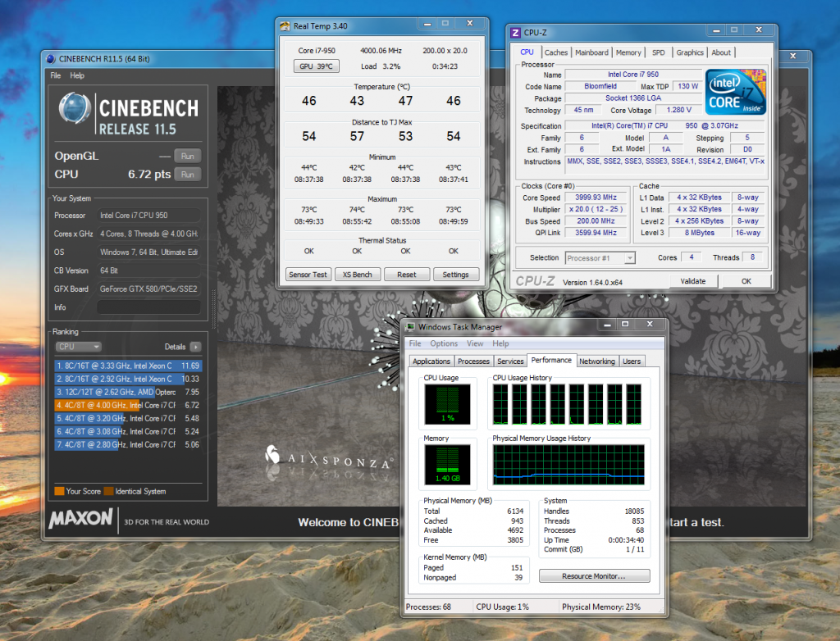The height and width of the screenshot is (641, 840).
Task: Open the CPU ranking dropdown in Cinebench
Action: point(78,347)
